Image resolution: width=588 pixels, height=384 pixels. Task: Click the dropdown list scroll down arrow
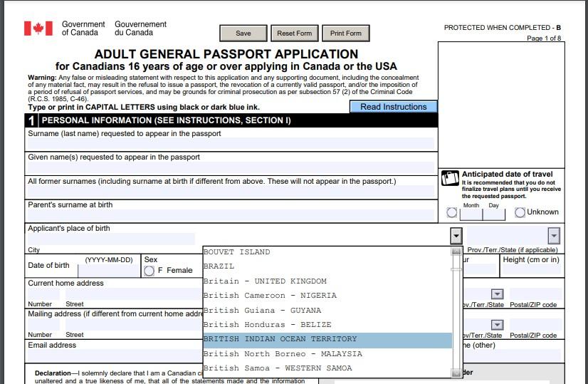(456, 373)
